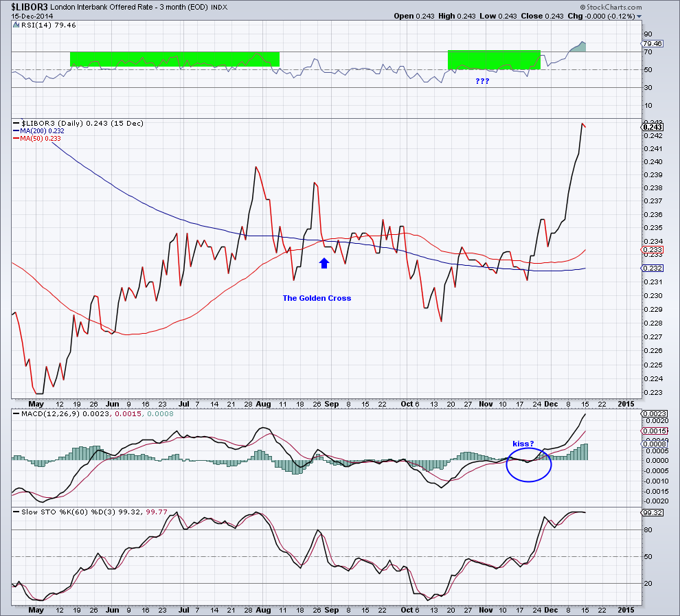Click the Slow STO %K(60) panel label
This screenshot has width=680, height=616.
[69, 512]
